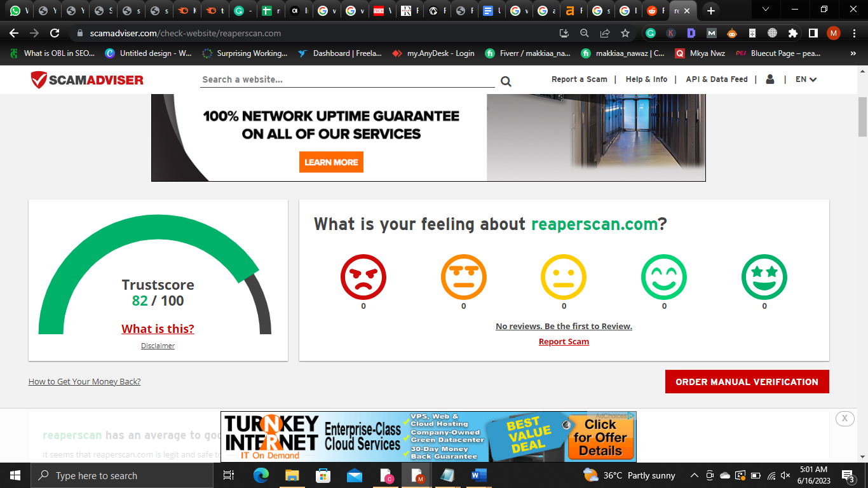Close the bottom banner ad with X

(x=844, y=418)
